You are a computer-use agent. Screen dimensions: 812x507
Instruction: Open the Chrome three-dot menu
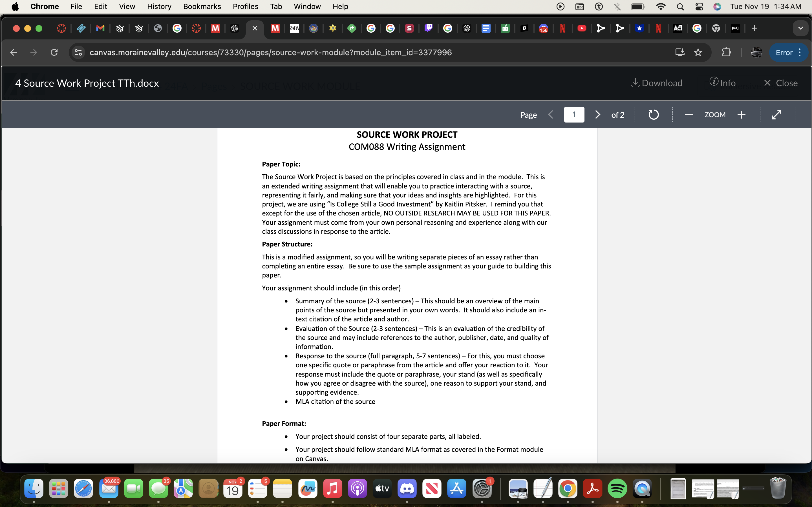800,52
